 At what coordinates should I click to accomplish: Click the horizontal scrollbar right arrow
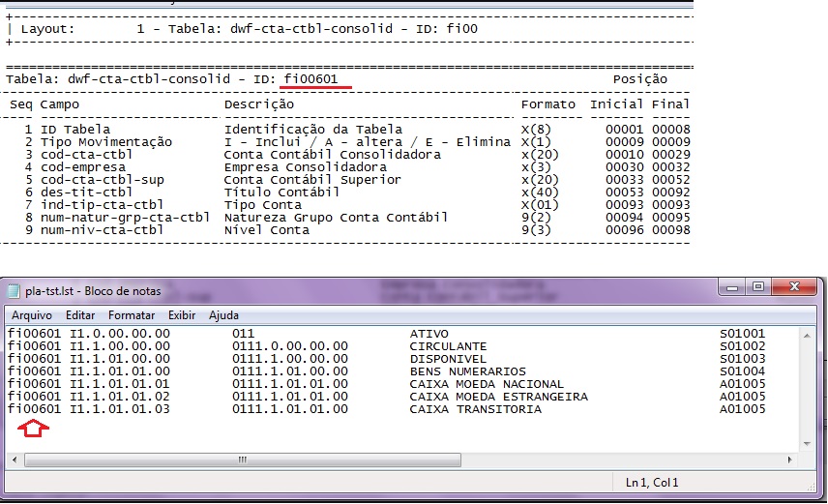pyautogui.click(x=790, y=460)
